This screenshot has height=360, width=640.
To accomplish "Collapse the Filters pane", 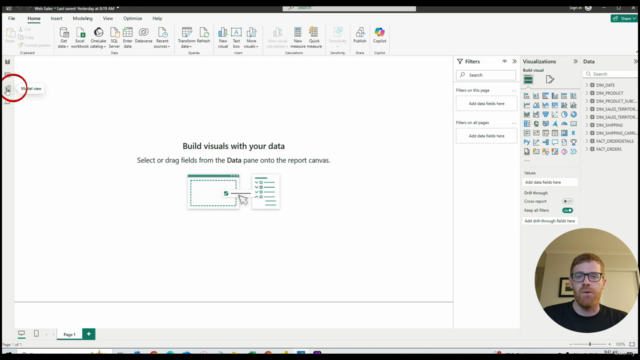I will point(515,61).
